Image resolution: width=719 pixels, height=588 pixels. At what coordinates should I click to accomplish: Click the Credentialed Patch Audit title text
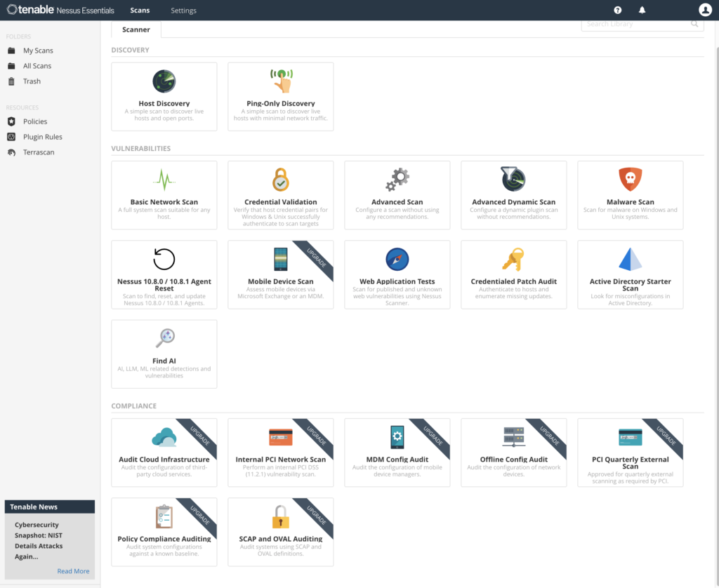[x=513, y=281]
